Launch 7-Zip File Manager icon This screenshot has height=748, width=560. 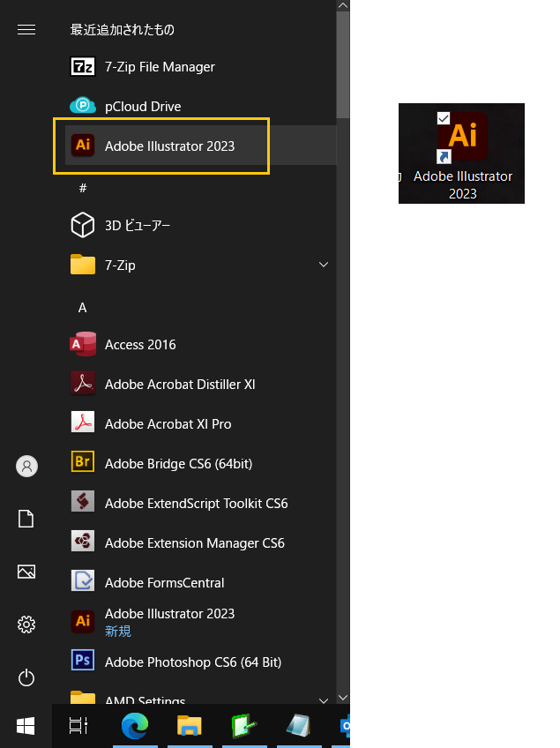click(83, 66)
